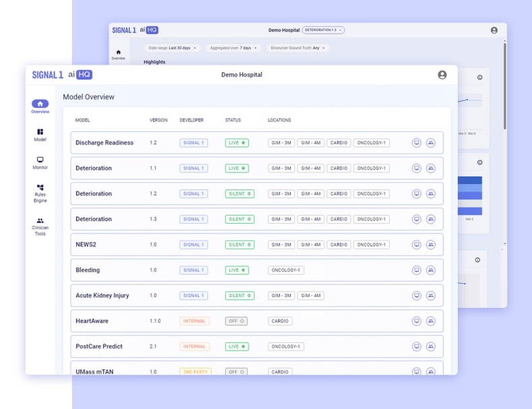Click LIVE status badge for Discharge Readiness
The height and width of the screenshot is (409, 532).
tap(236, 143)
